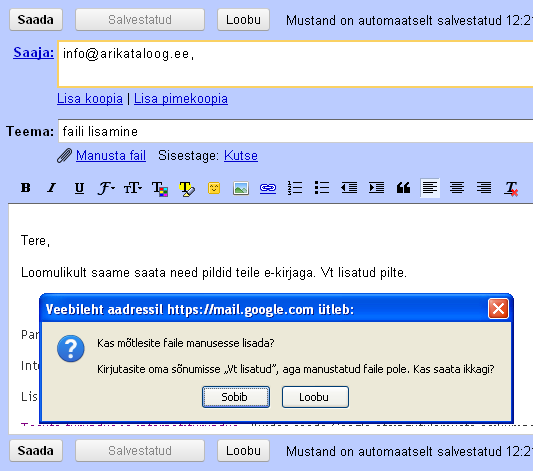
Task: Click the top Loobu discard button
Action: (x=243, y=20)
